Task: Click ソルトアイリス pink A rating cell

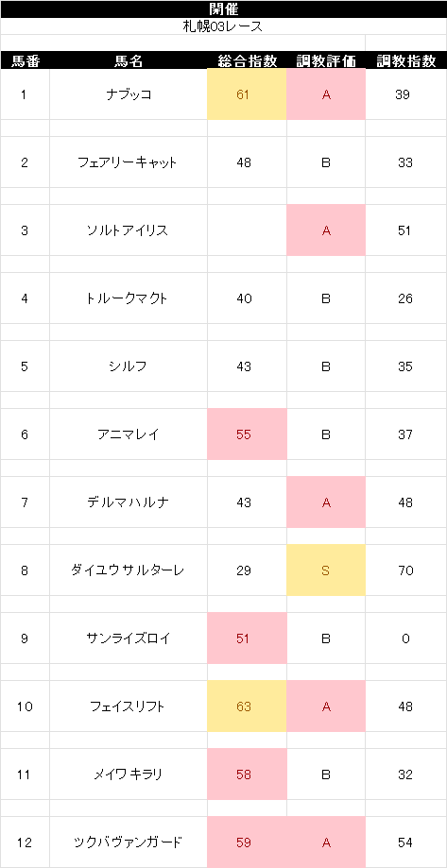Action: pyautogui.click(x=326, y=230)
